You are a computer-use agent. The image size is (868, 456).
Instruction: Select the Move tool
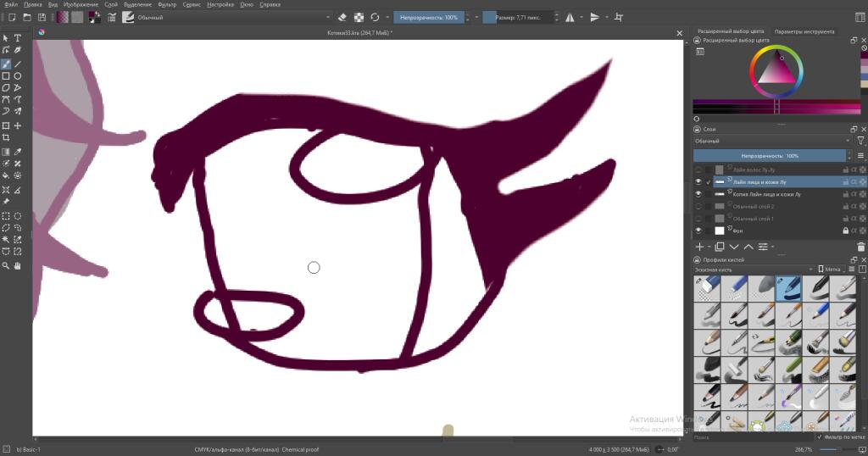(18, 125)
